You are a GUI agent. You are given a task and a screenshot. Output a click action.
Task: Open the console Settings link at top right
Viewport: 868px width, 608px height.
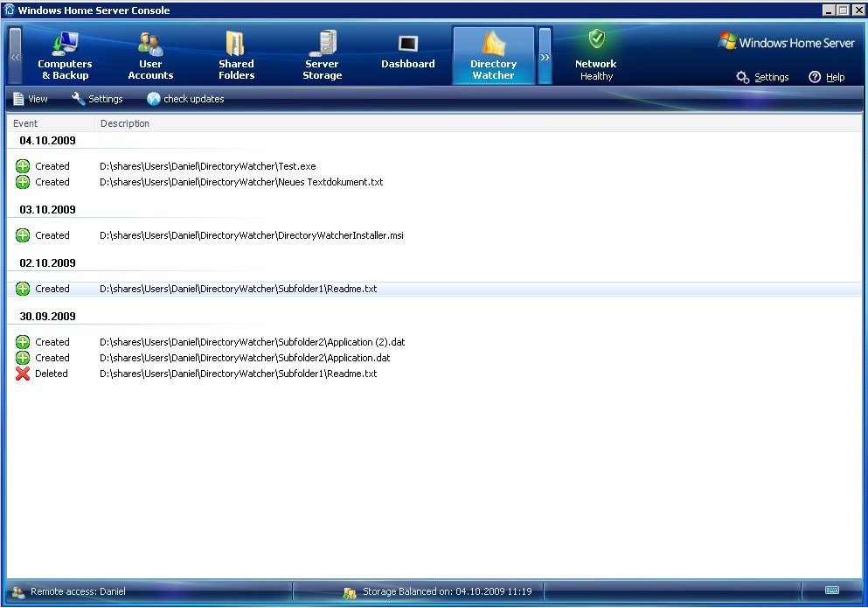coord(762,77)
